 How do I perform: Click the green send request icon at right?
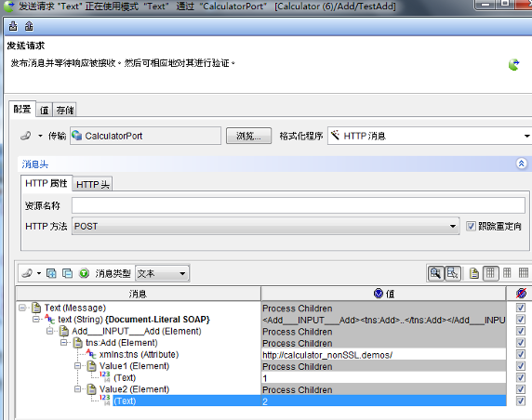513,64
